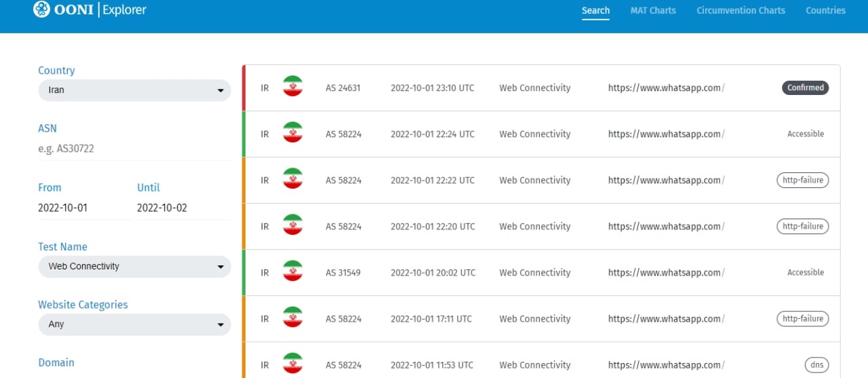Open the whatsapp.com URL at 22:20 UTC
868x378 pixels.
tap(666, 226)
